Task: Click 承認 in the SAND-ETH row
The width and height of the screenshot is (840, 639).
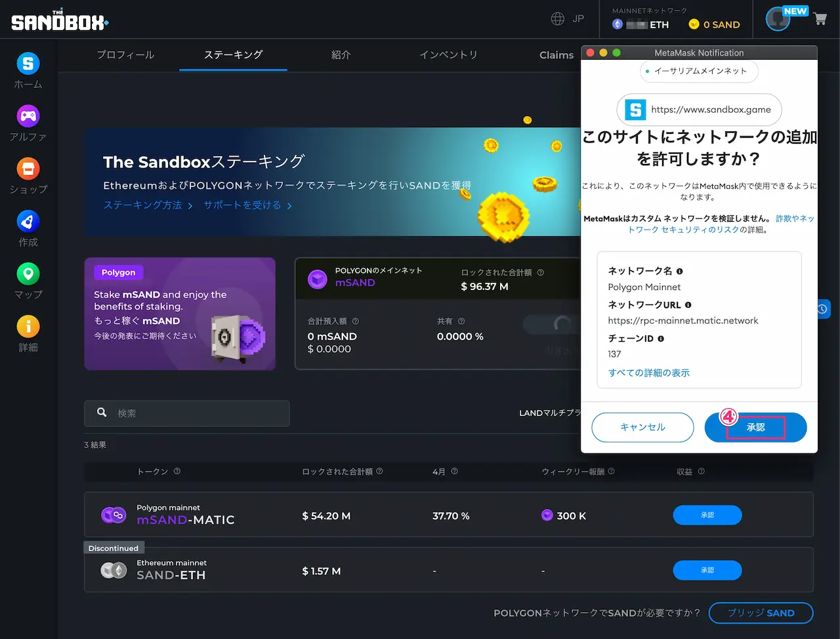Action: tap(707, 570)
